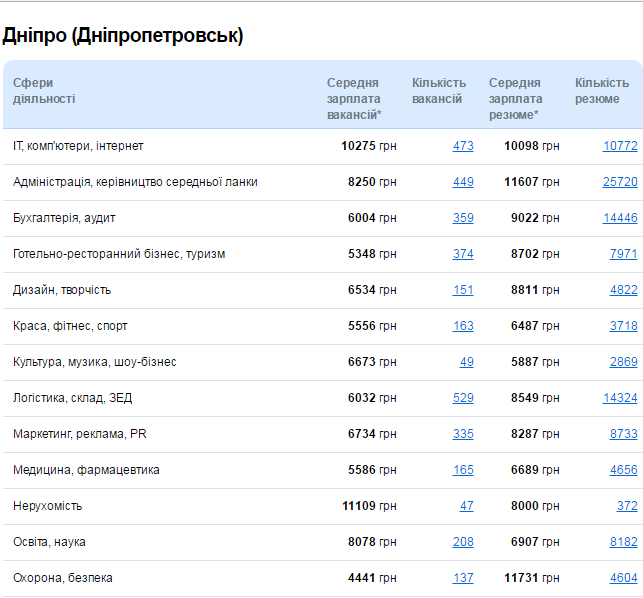Click the '9022 грн' resume salary value
This screenshot has height=598, width=643.
[535, 218]
